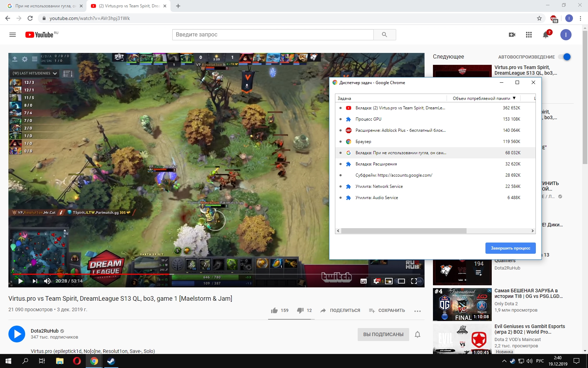This screenshot has width=588, height=368.
Task: Go back in browser history
Action: pos(8,18)
